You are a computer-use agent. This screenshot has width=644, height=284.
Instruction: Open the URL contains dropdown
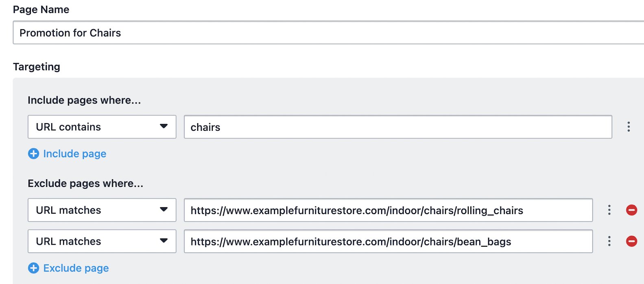(102, 127)
